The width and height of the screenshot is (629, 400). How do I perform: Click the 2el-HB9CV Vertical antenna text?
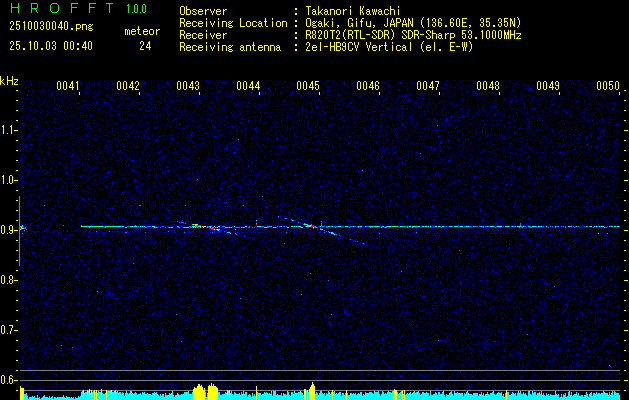click(389, 47)
